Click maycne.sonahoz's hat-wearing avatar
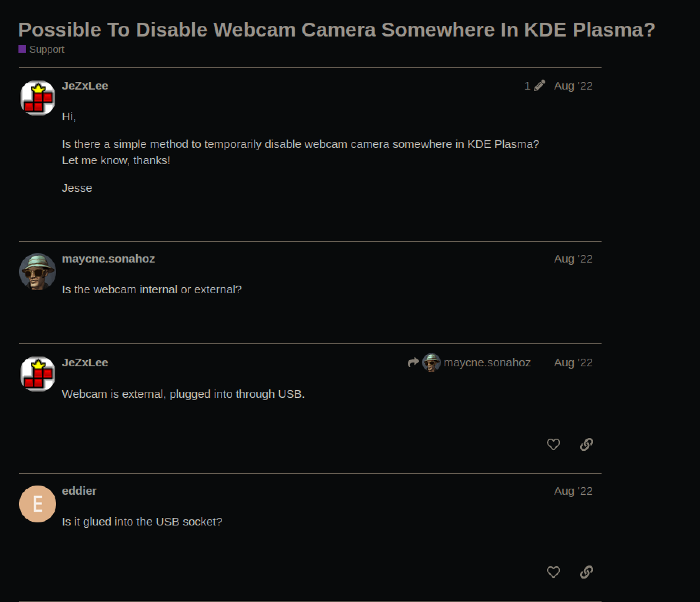This screenshot has width=700, height=602. point(37,271)
